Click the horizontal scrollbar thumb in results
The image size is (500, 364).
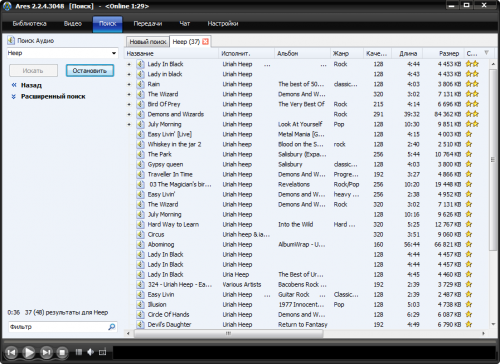[228, 333]
